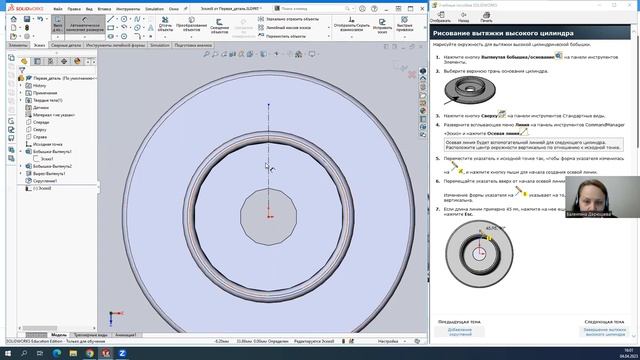The image size is (640, 360).
Task: Select Скругление1 in feature tree
Action: (x=41, y=181)
